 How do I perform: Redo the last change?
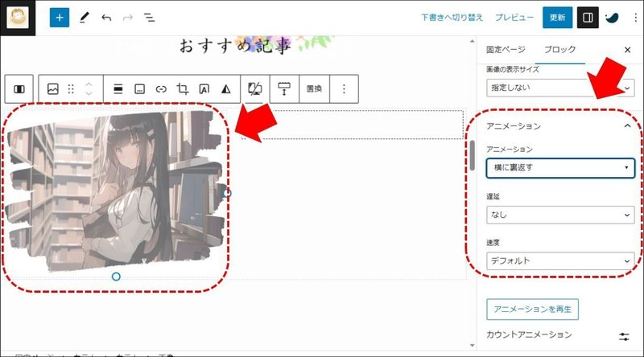click(x=128, y=18)
